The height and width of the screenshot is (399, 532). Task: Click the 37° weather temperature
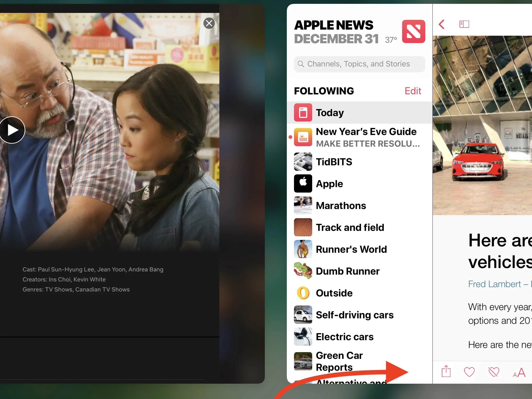point(391,40)
